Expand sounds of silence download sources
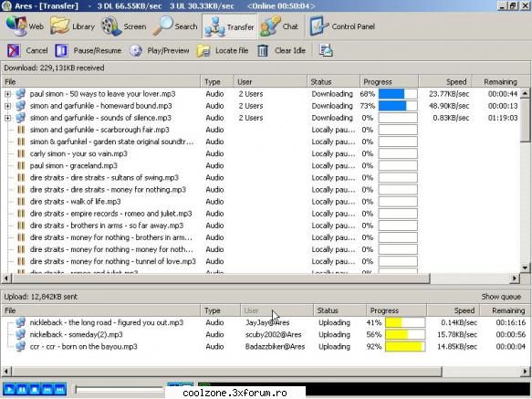 pyautogui.click(x=7, y=118)
